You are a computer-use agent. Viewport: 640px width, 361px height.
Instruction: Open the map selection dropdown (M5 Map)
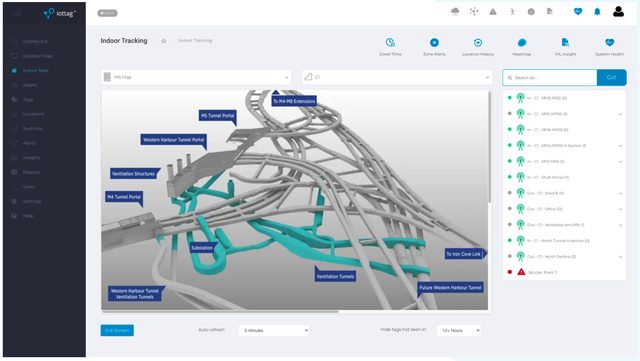[196, 77]
